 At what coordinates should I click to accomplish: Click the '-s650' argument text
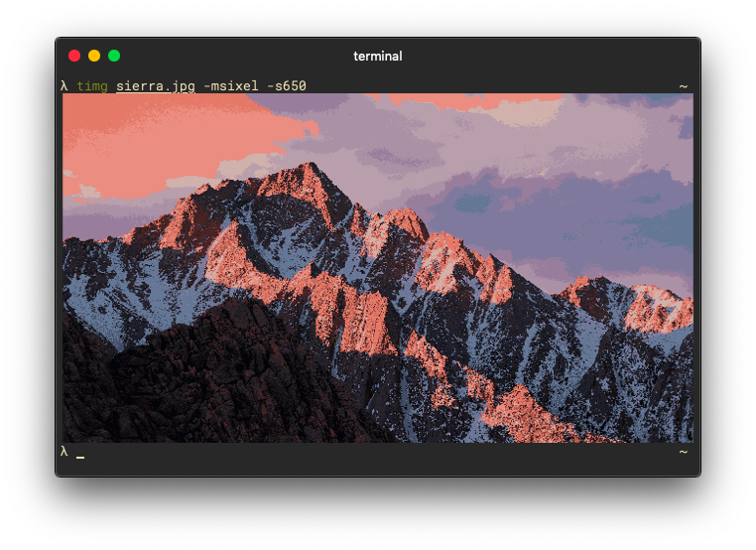(x=287, y=86)
